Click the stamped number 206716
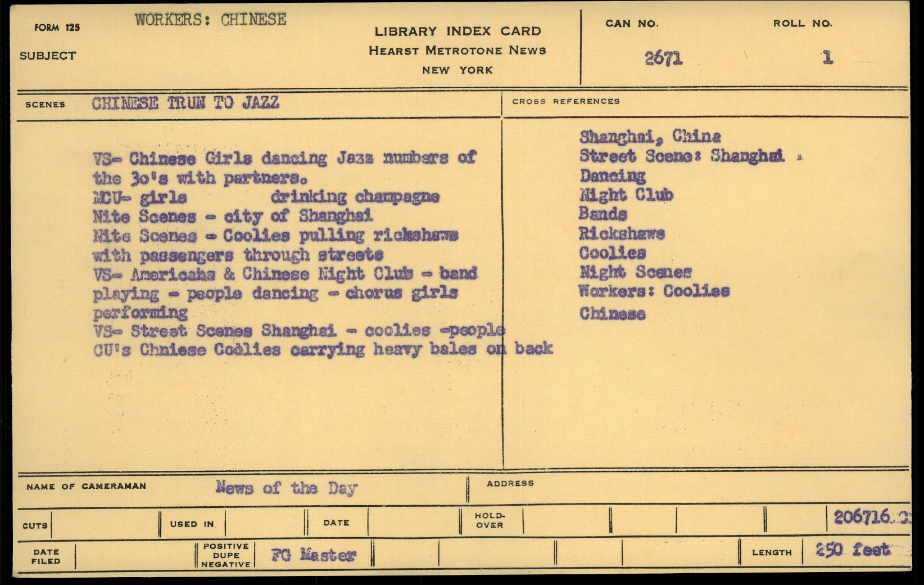The width and height of the screenshot is (924, 585). pyautogui.click(x=866, y=517)
